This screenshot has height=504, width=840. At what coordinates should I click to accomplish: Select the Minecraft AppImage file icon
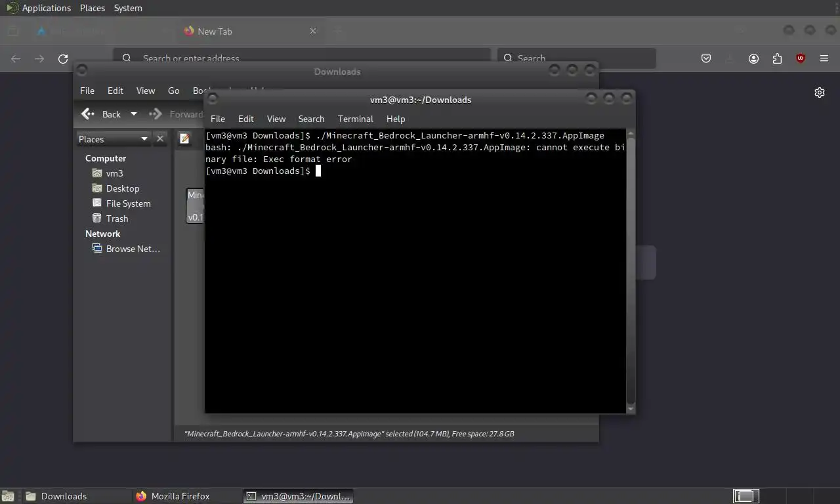pyautogui.click(x=195, y=205)
